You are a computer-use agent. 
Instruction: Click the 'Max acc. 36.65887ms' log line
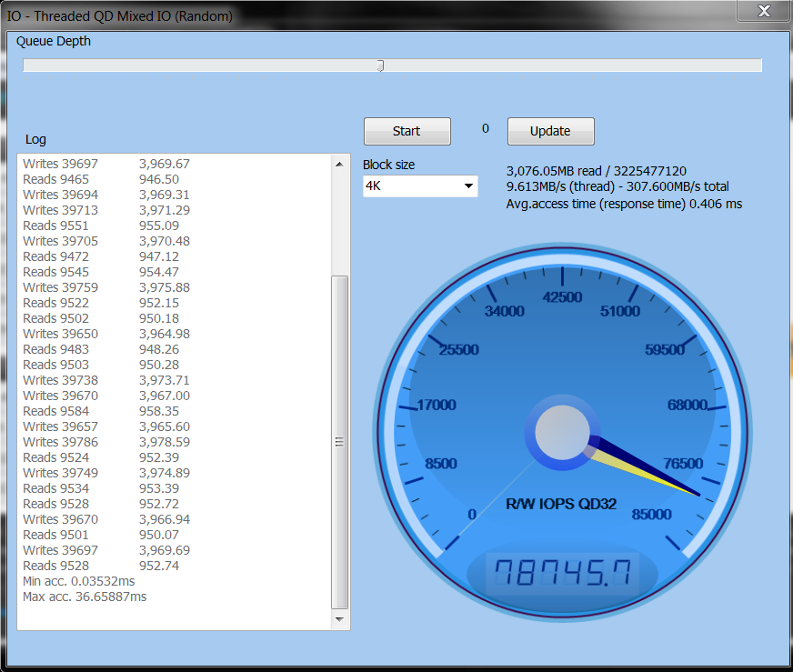pyautogui.click(x=85, y=597)
